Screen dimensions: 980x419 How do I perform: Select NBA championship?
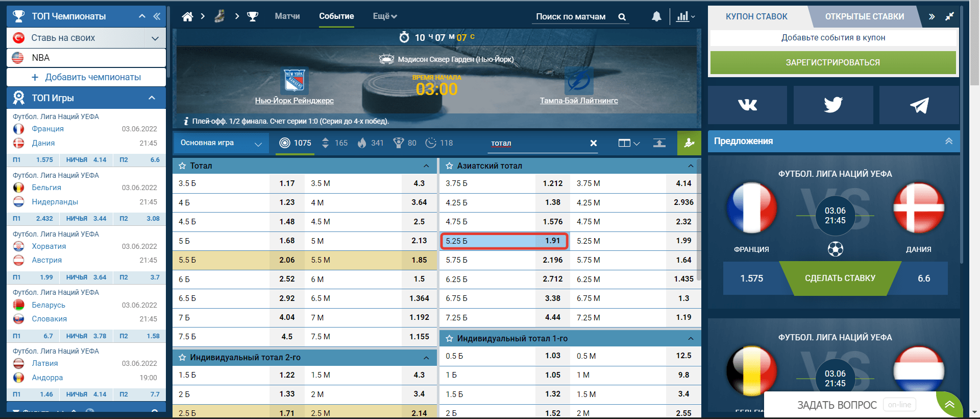pos(86,58)
